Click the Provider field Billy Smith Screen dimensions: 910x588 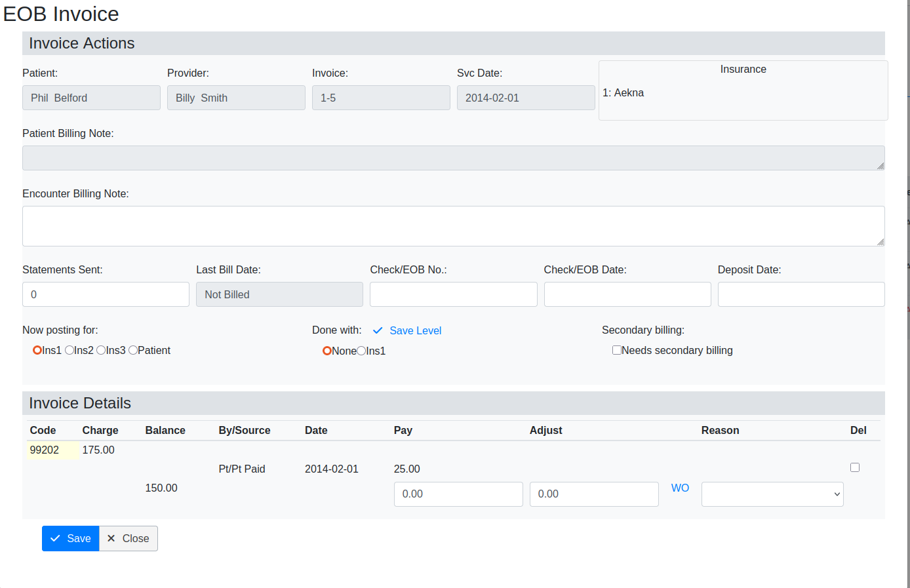click(x=236, y=98)
